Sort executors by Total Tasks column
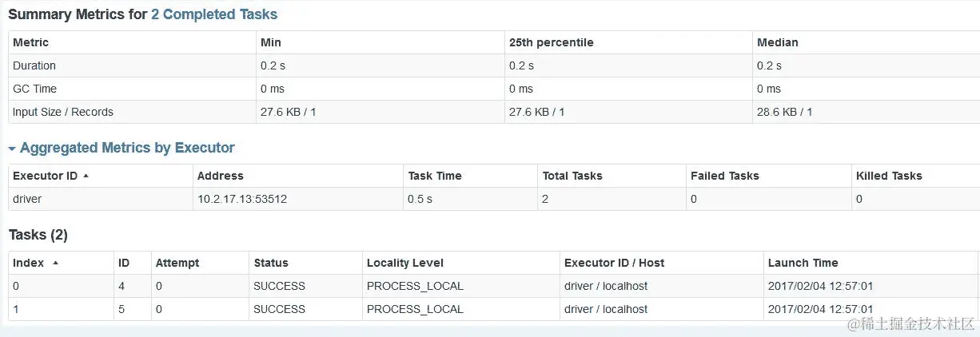980x337 pixels. 572,176
